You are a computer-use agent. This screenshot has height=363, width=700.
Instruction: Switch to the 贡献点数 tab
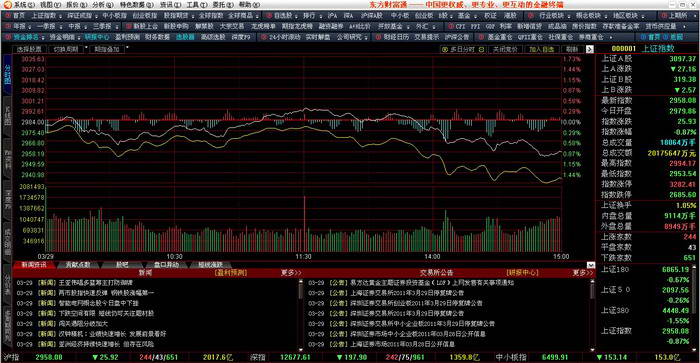[78, 265]
